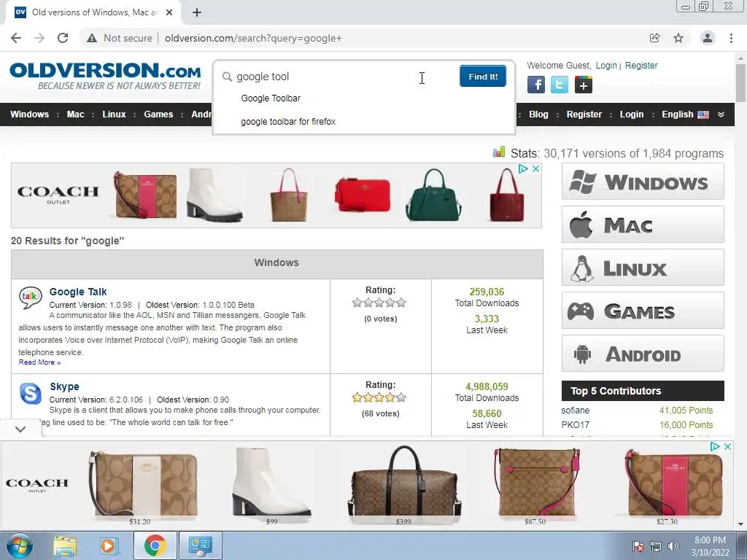
Task: Click the search magnifier icon
Action: click(228, 77)
